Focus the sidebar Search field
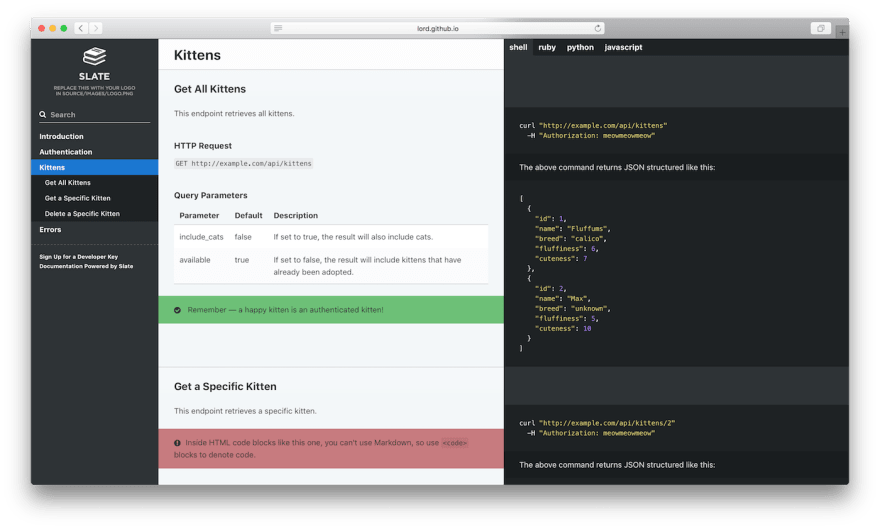The height and width of the screenshot is (529, 880). pos(94,114)
